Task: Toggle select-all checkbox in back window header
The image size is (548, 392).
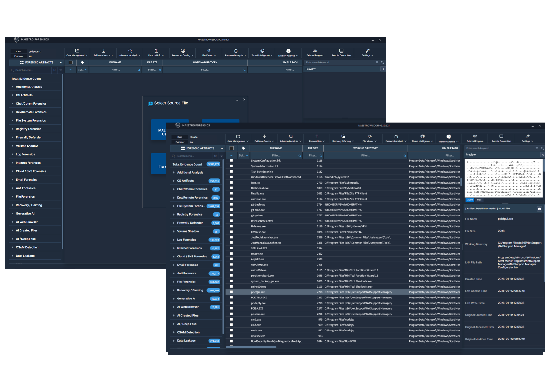Action: tap(71, 62)
